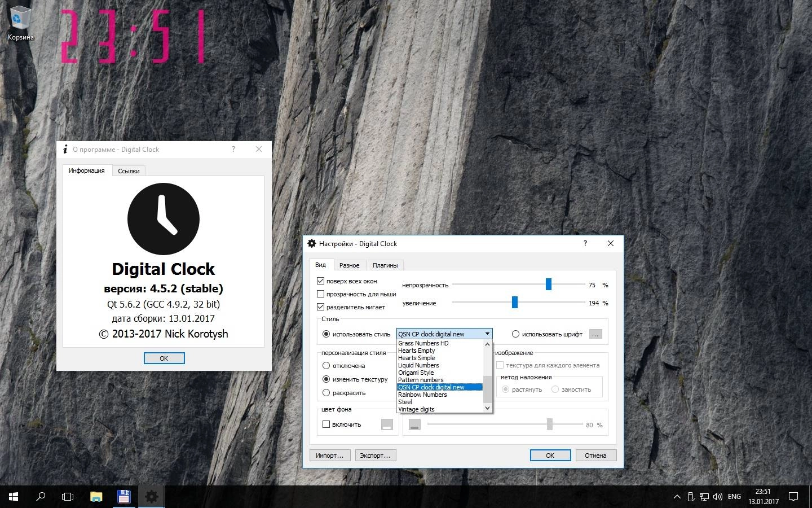Click style list scrollbar up arrow
The width and height of the screenshot is (812, 508).
click(488, 344)
